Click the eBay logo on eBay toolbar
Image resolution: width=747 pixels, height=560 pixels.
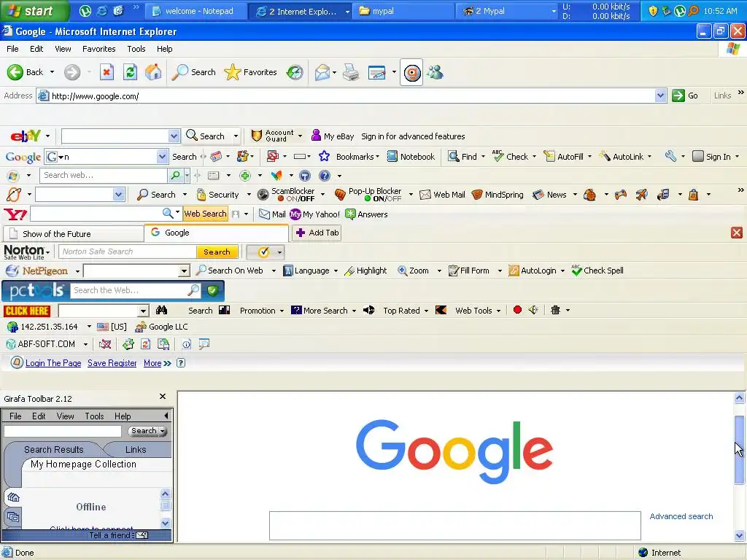tap(26, 136)
